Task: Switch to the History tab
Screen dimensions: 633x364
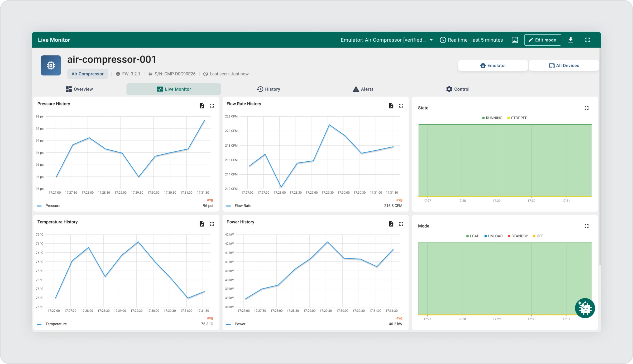Action: point(268,89)
